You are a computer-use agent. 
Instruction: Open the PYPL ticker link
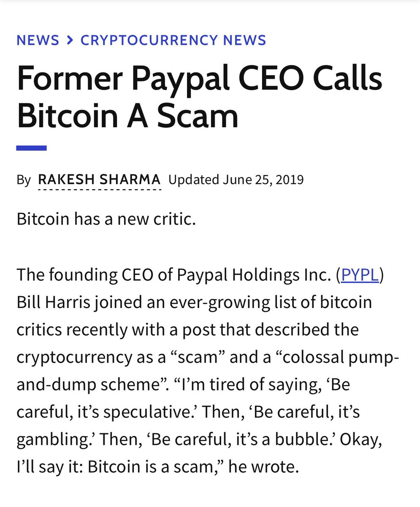[360, 275]
